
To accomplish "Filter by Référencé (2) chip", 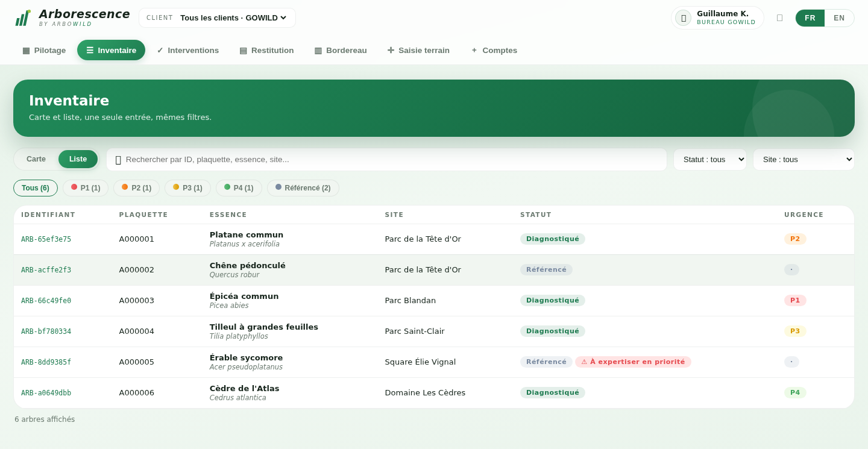I will click(303, 188).
